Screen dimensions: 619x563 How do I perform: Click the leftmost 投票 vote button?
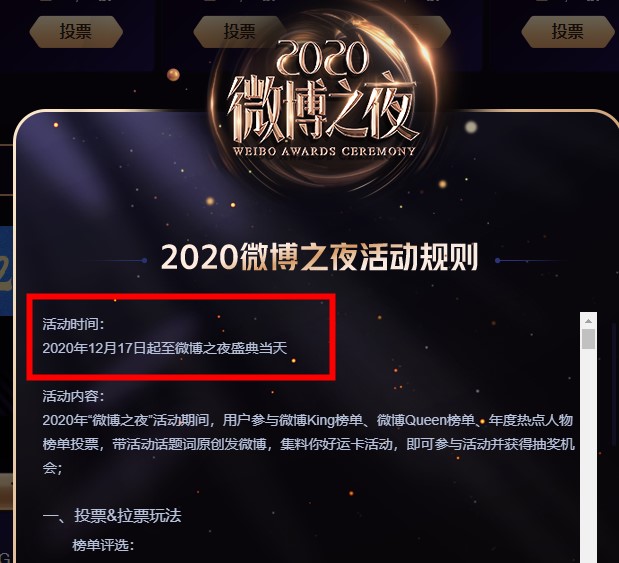[76, 32]
